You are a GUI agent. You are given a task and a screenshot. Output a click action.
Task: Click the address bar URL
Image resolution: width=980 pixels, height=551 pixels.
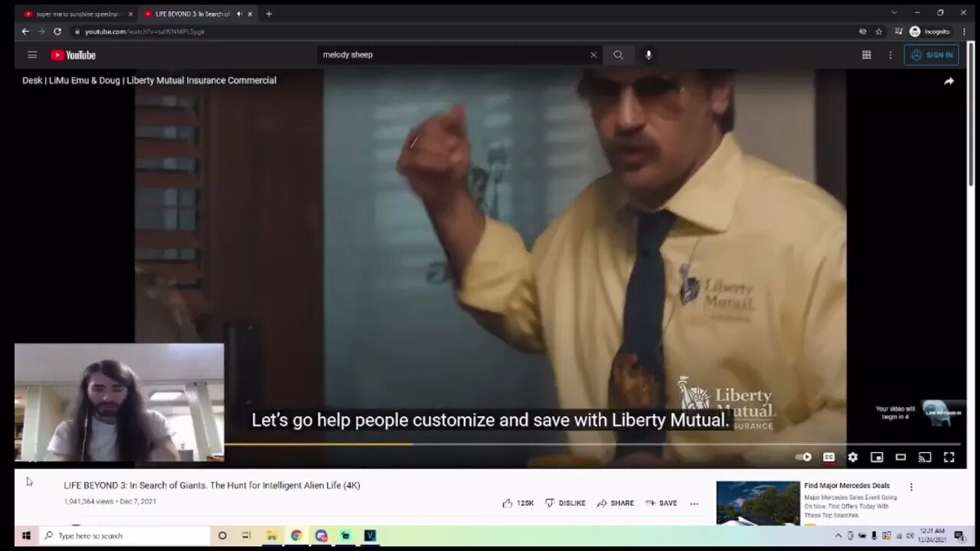pyautogui.click(x=145, y=31)
